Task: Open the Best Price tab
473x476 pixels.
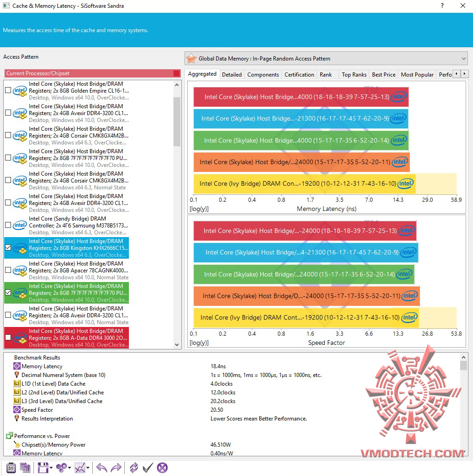Action: tap(384, 75)
